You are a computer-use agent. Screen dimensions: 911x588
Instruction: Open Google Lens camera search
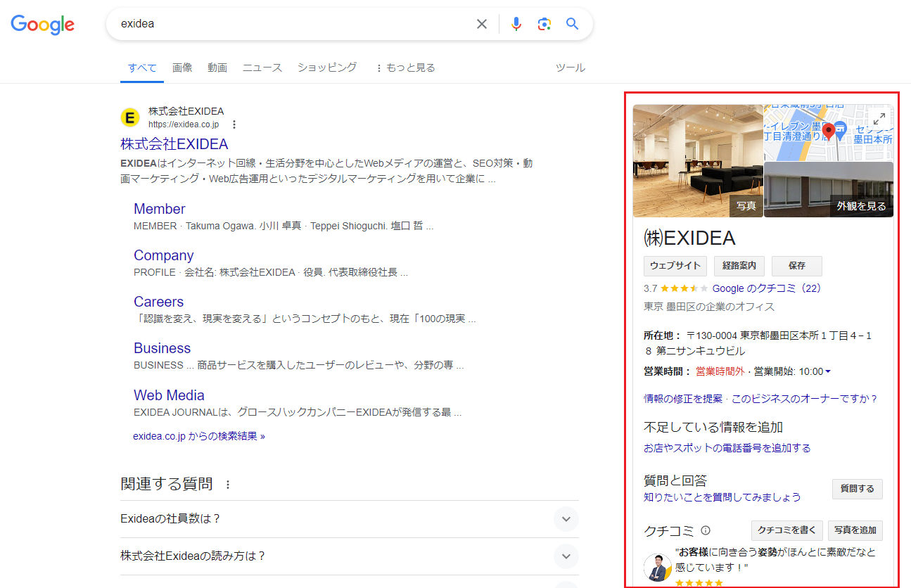point(544,23)
